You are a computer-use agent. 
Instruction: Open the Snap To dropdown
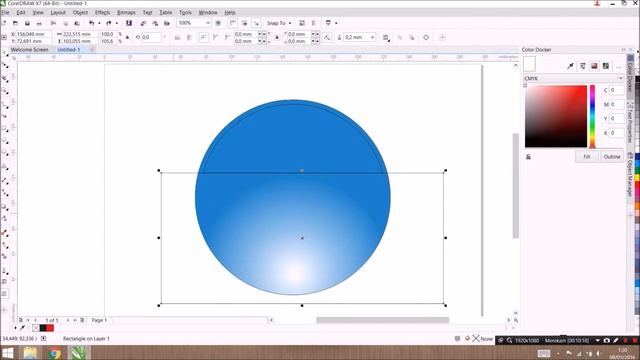[279, 23]
